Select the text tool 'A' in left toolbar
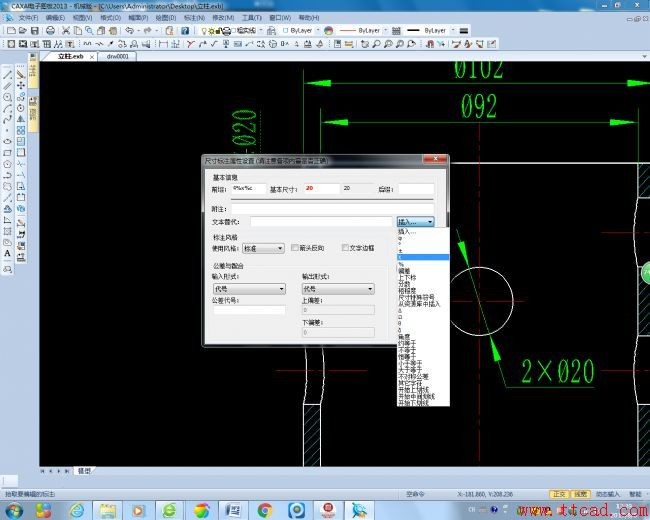 click(8, 254)
